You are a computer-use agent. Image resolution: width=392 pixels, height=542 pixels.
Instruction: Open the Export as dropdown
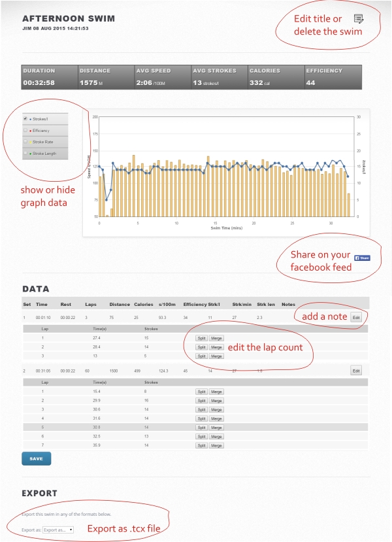[x=58, y=530]
